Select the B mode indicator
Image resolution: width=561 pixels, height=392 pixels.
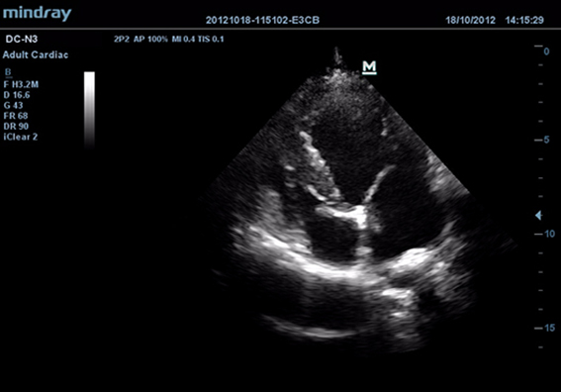(8, 72)
